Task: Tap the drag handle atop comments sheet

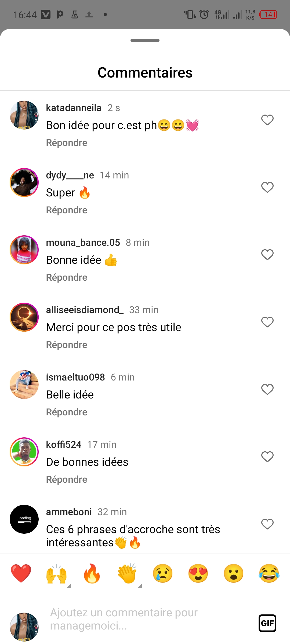Action: (x=145, y=40)
